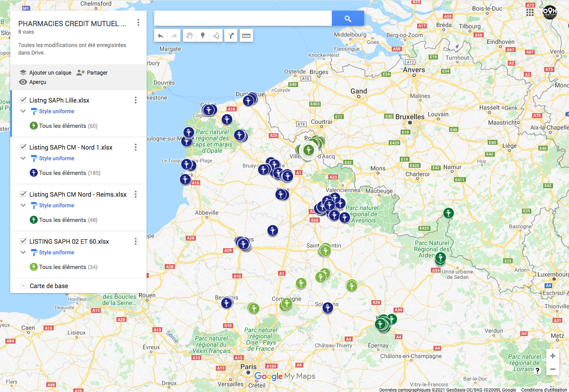Click the Ajouter un calque layers icon
This screenshot has width=569, height=392.
tap(23, 72)
